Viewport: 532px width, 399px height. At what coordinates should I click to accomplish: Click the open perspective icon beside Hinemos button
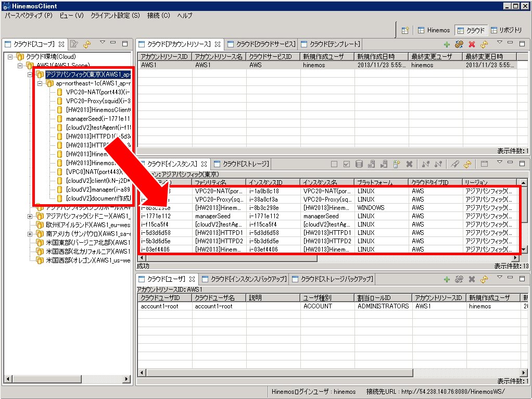coord(405,30)
